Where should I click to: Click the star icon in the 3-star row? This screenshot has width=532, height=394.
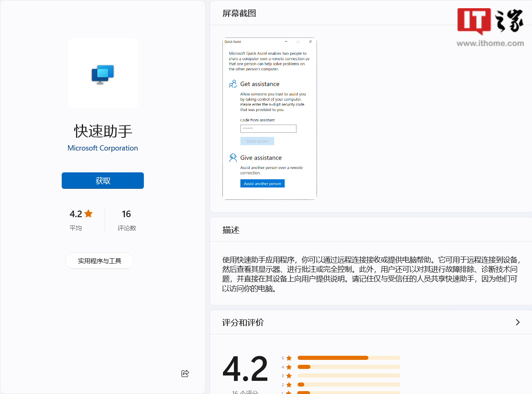pos(289,376)
